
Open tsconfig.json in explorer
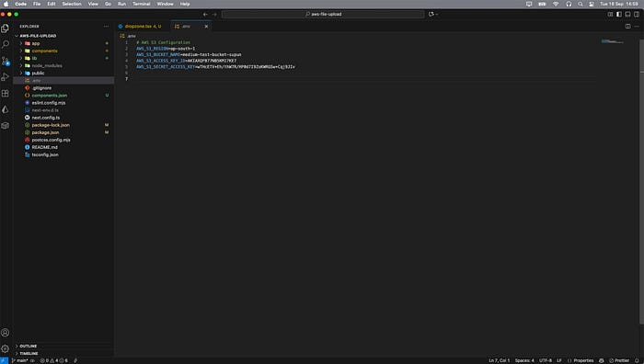45,154
